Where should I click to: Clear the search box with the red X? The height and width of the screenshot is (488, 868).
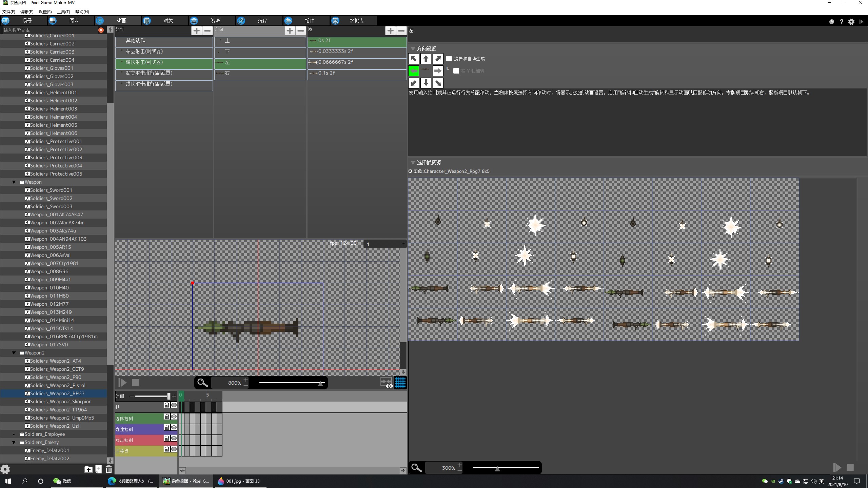[101, 30]
